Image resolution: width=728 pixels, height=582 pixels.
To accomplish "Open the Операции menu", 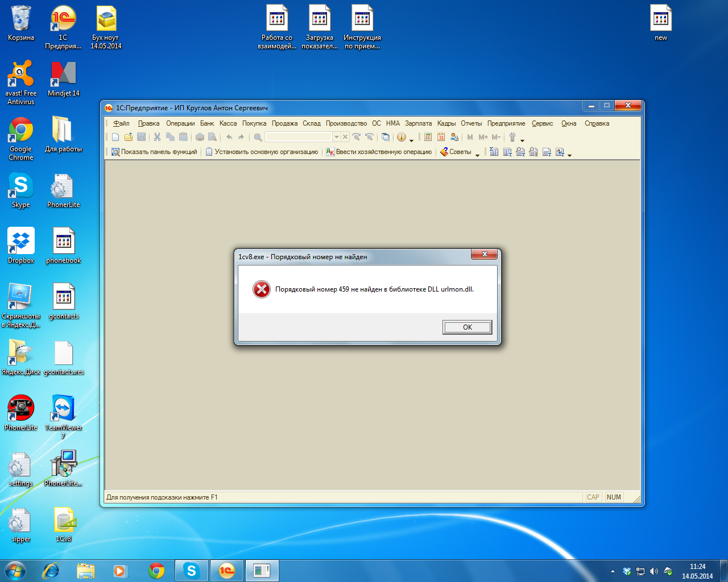I will click(x=180, y=123).
